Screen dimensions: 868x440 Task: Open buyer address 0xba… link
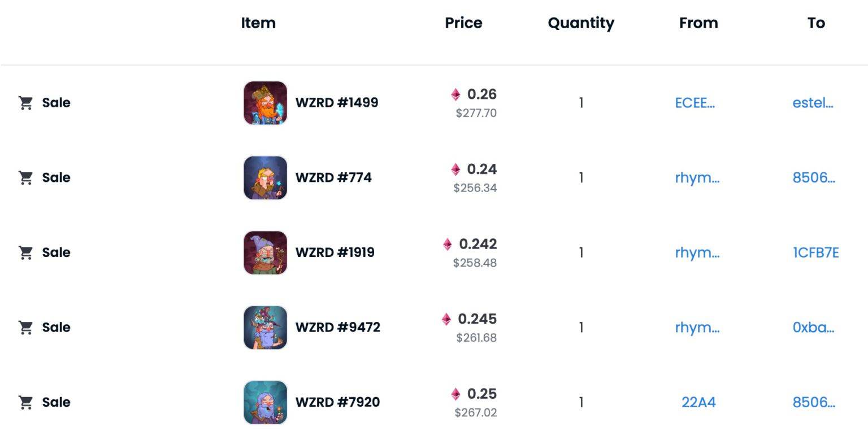click(813, 328)
